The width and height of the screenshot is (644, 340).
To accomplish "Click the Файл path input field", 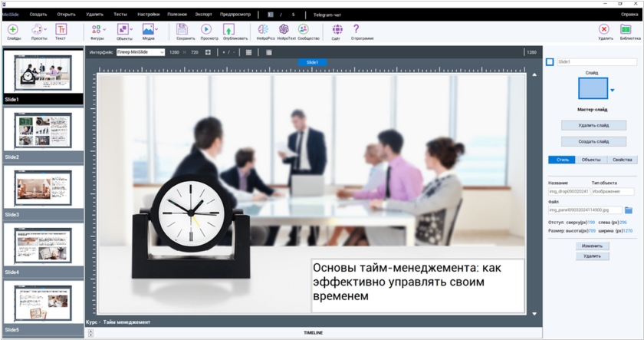I will 585,210.
